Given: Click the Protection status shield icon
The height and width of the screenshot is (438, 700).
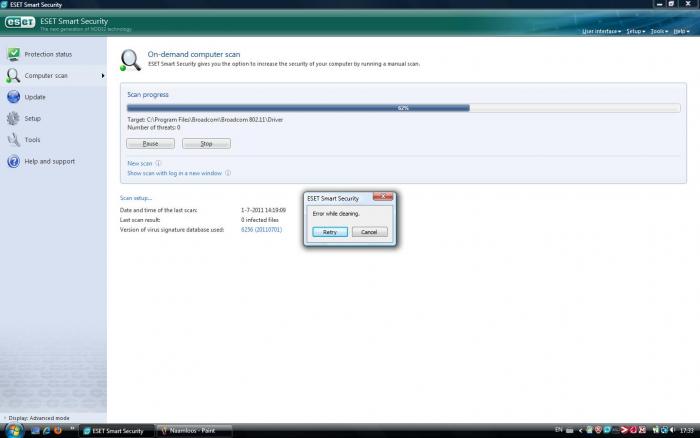Looking at the screenshot, I should click(13, 54).
